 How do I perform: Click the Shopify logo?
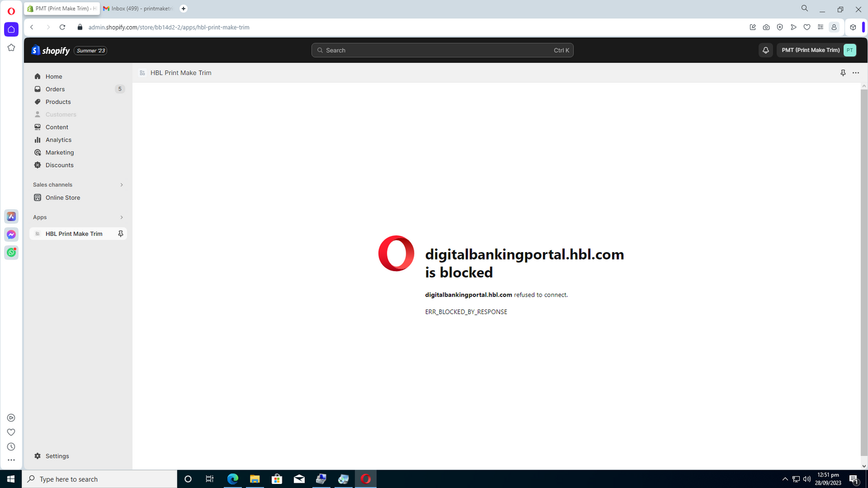[x=50, y=50]
